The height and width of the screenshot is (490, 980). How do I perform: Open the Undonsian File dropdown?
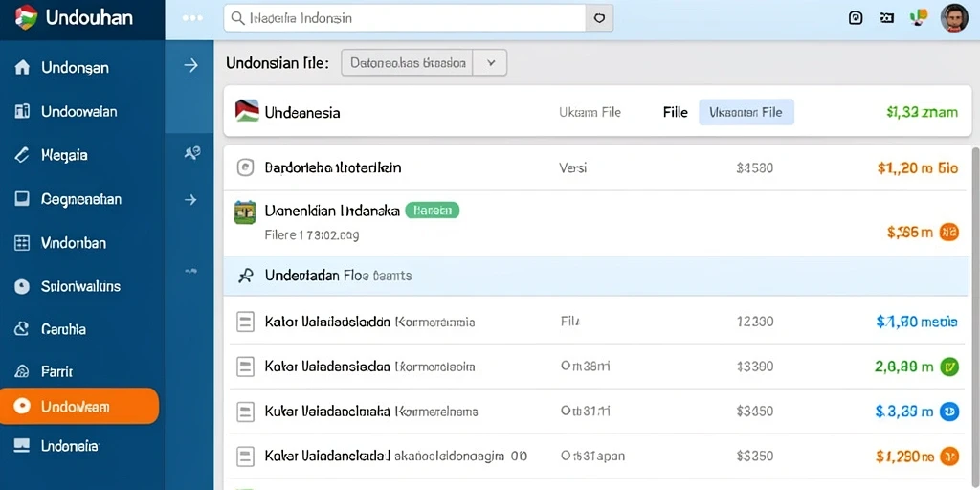click(424, 63)
